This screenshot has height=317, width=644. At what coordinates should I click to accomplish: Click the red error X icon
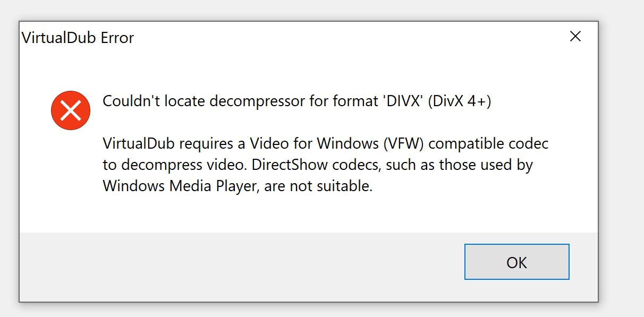pyautogui.click(x=69, y=110)
